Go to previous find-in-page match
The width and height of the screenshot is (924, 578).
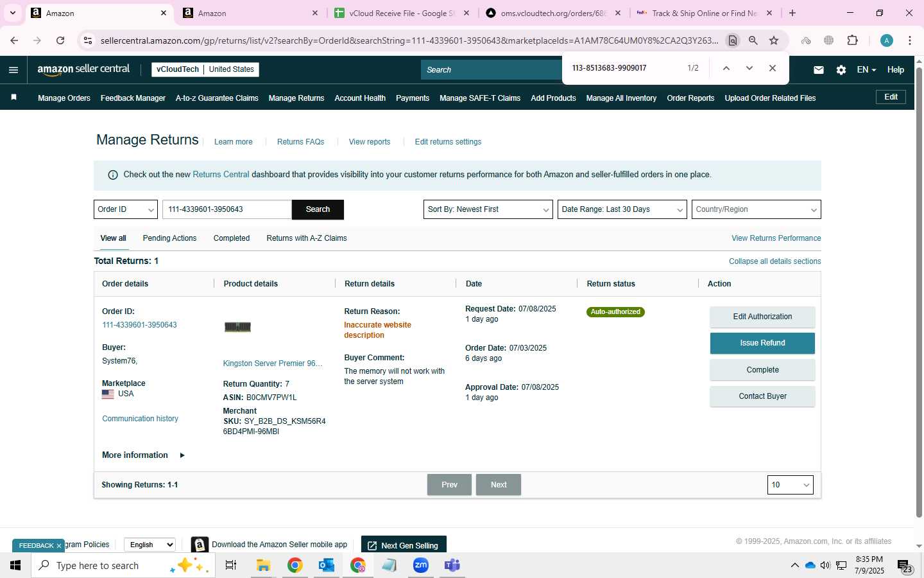click(726, 68)
